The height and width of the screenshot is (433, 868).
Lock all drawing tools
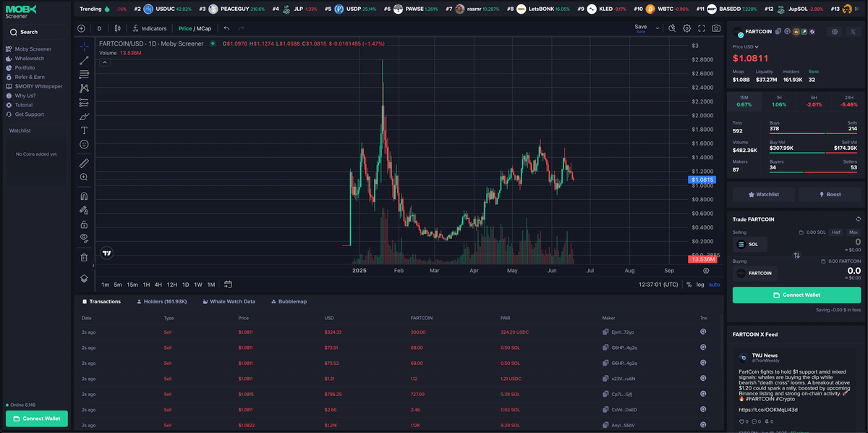coord(84,224)
